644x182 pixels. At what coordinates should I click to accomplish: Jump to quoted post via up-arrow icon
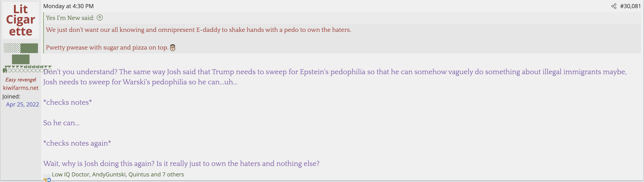tap(100, 18)
